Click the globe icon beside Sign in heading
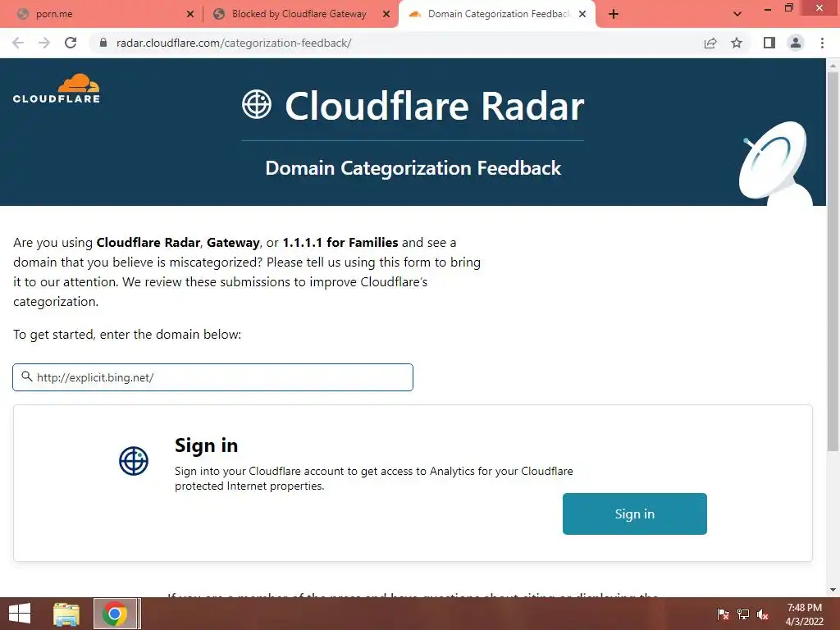840x630 pixels. pyautogui.click(x=134, y=461)
